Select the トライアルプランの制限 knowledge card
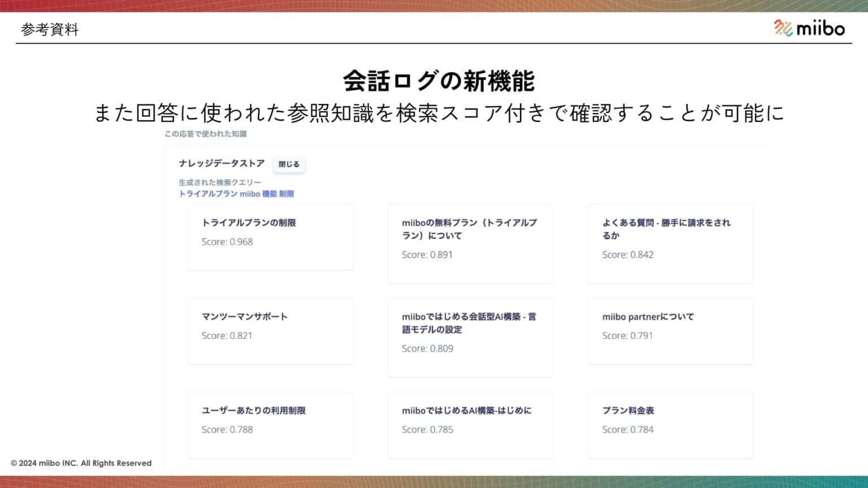 tap(270, 237)
